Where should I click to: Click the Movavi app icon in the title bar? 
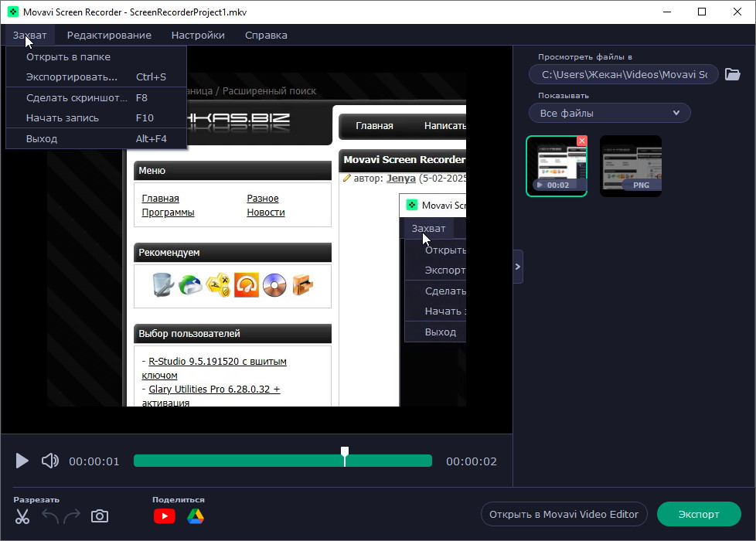click(13, 12)
